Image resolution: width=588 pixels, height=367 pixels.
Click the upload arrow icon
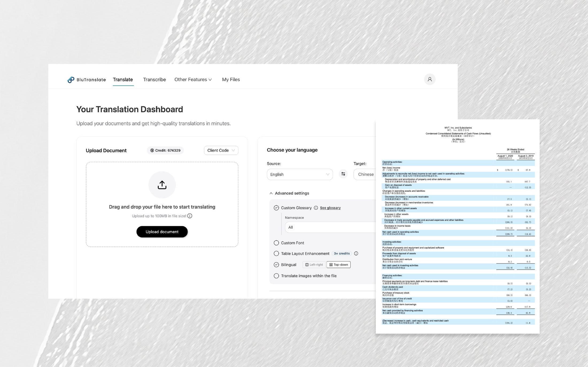[162, 185]
